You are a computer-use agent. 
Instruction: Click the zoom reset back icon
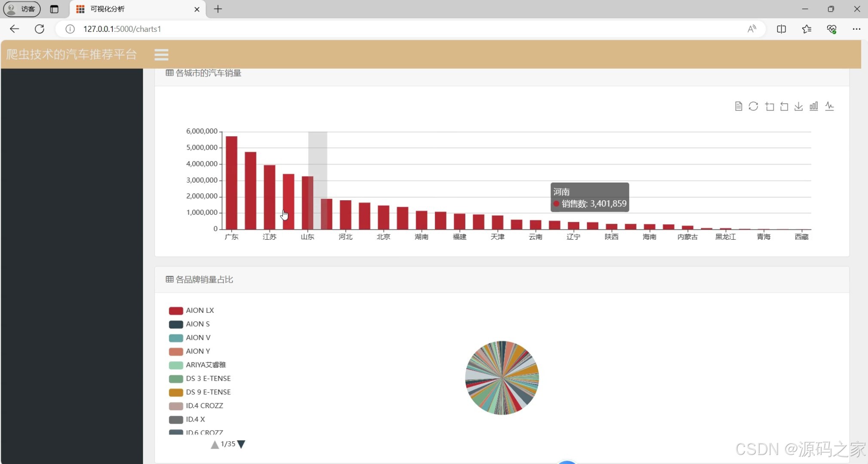(x=784, y=106)
